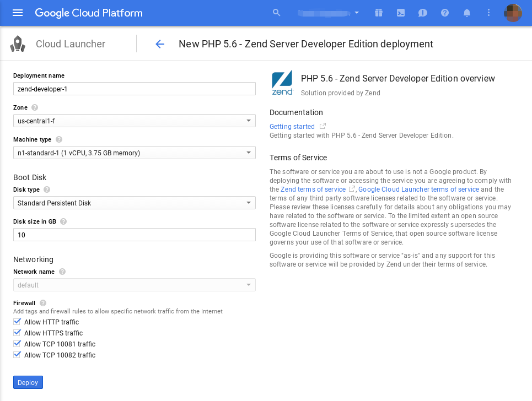Click the 'Networking' section heading
Screen dimensions: 532x401
(33, 259)
